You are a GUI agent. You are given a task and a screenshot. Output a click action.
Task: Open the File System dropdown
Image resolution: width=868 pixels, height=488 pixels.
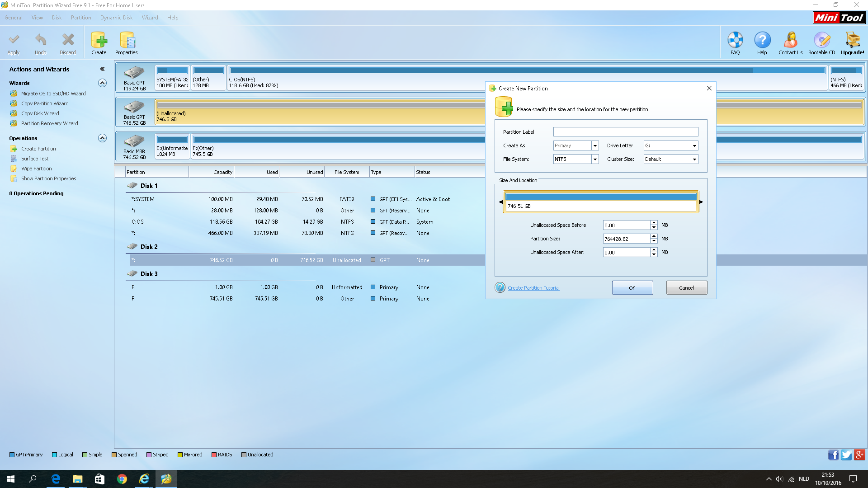pos(595,159)
